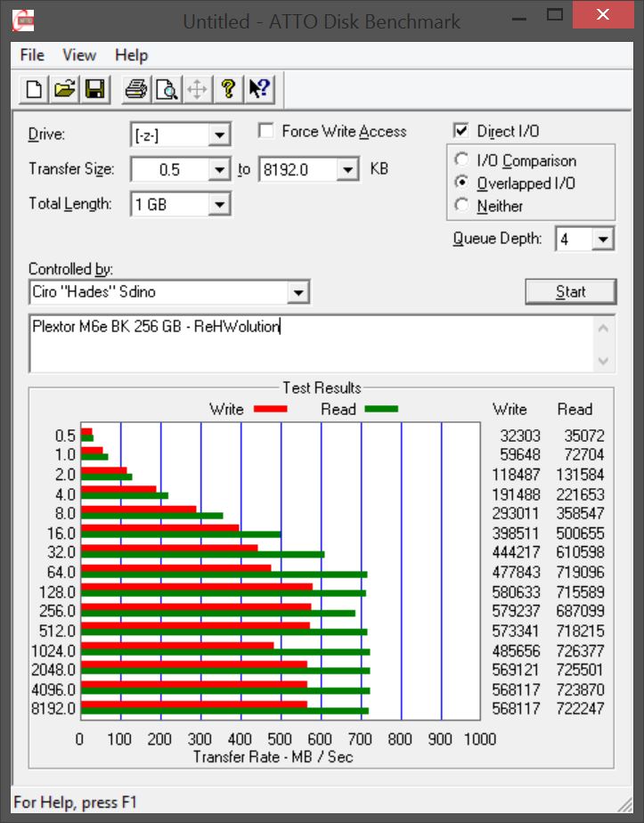Expand the minimum Transfer Size dropdown
The height and width of the screenshot is (823, 644).
point(219,169)
